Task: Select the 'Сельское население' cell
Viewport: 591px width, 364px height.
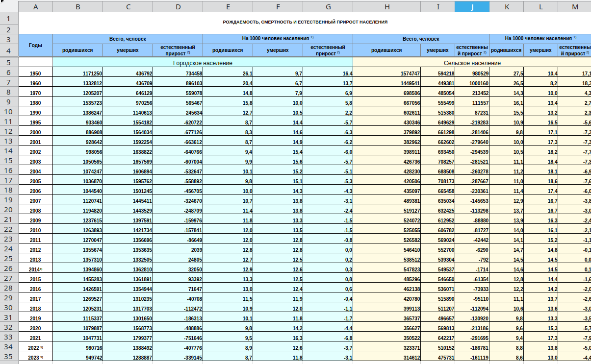Action: click(472, 63)
